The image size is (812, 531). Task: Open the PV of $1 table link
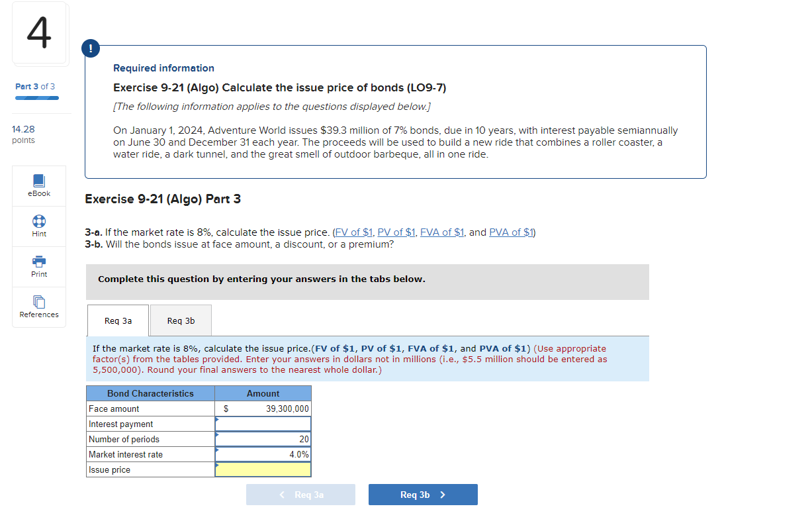396,232
